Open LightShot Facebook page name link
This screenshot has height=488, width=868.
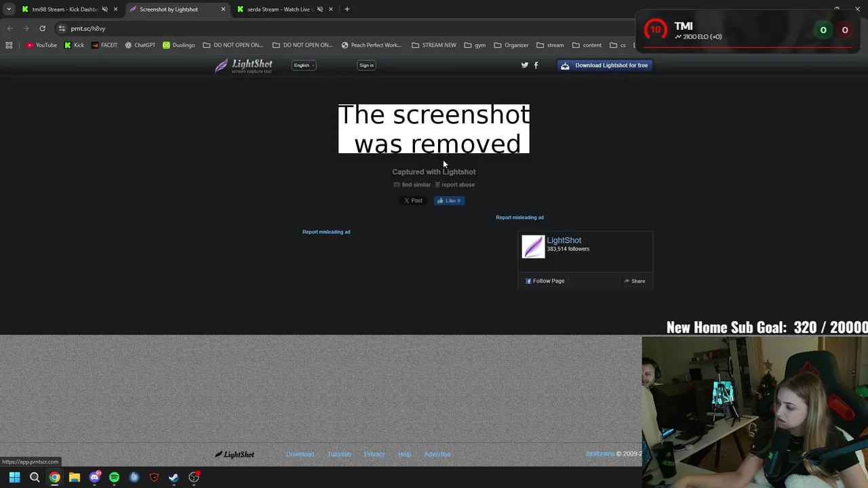click(564, 240)
